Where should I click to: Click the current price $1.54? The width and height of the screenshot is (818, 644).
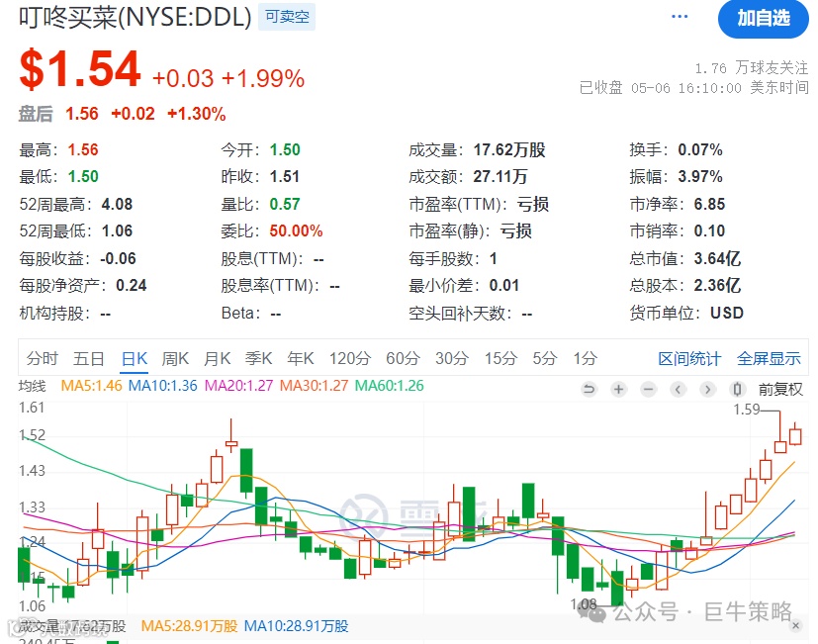(x=80, y=69)
